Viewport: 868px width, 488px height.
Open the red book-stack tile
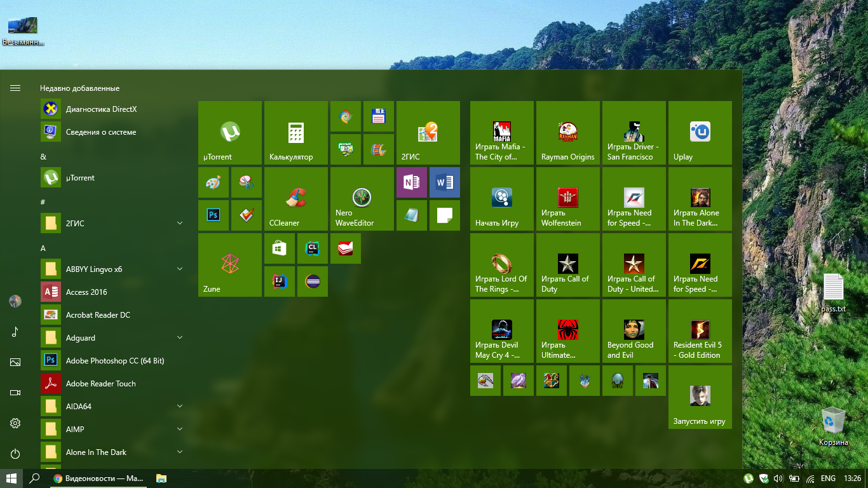tap(346, 248)
